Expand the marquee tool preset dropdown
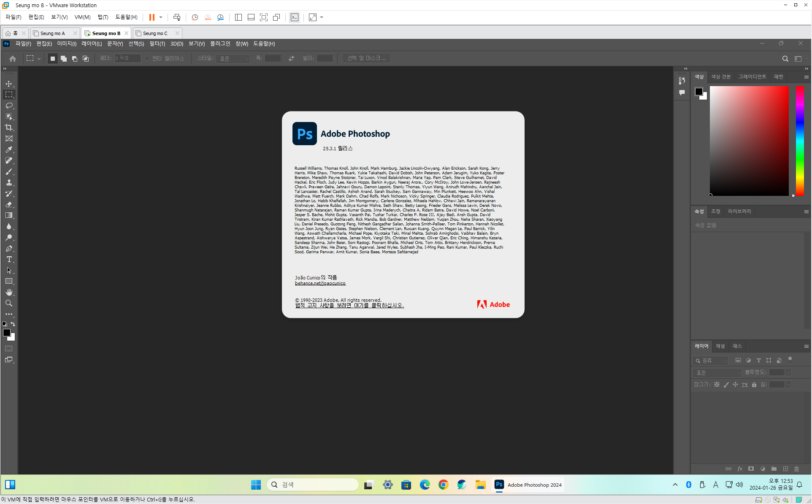Image resolution: width=812 pixels, height=504 pixels. (x=39, y=59)
